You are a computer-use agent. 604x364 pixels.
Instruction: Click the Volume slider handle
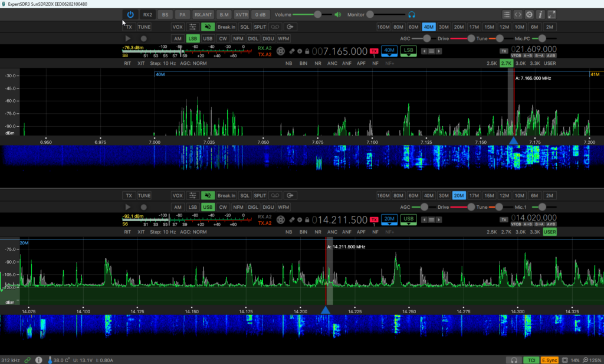[x=318, y=14]
